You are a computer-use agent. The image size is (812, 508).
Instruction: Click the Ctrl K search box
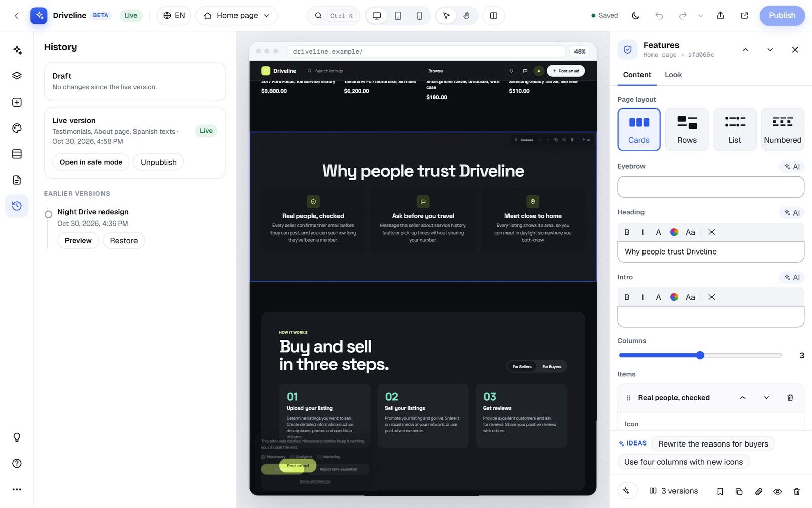(x=333, y=16)
